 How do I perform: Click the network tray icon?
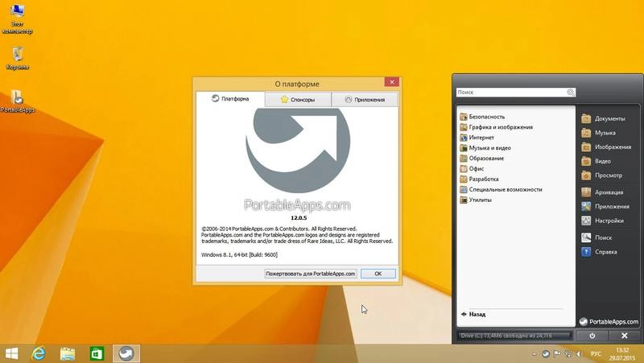click(x=568, y=353)
